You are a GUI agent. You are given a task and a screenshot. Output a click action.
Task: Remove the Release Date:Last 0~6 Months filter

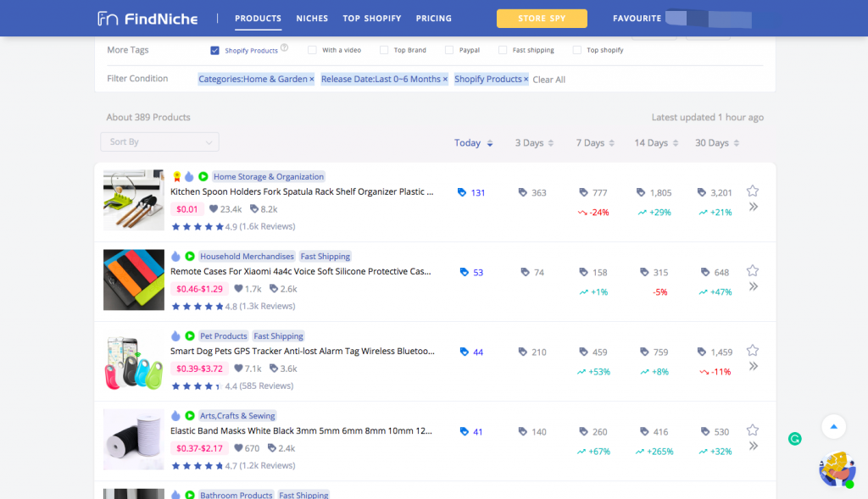pyautogui.click(x=445, y=79)
